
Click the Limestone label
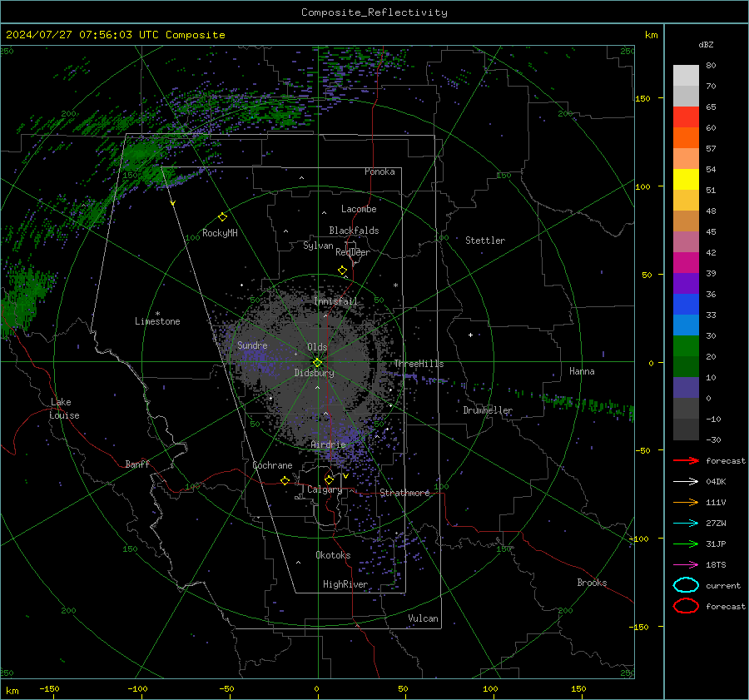click(157, 321)
